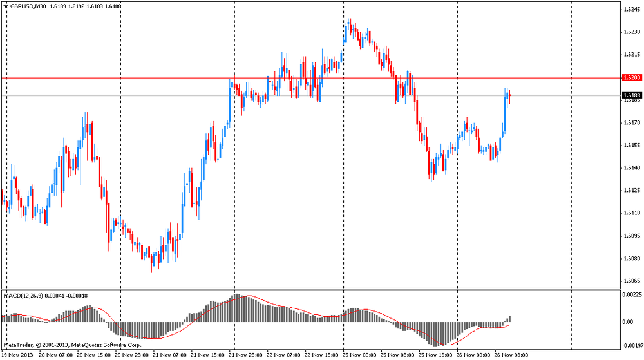Click the 1.6230 price scale value
The height and width of the screenshot is (360, 644).
point(632,32)
